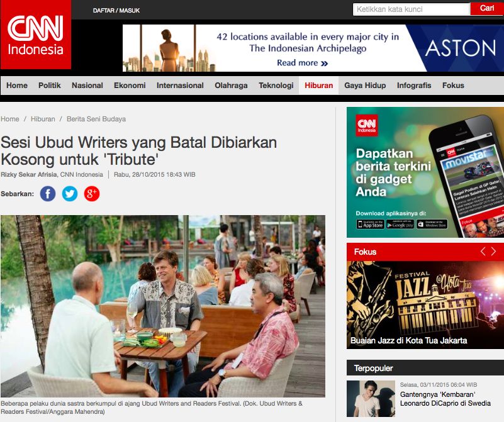Share article via Google Plus icon

tap(92, 194)
